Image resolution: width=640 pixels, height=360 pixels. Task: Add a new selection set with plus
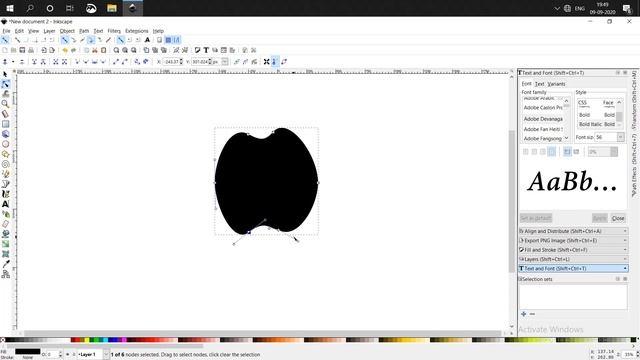524,314
